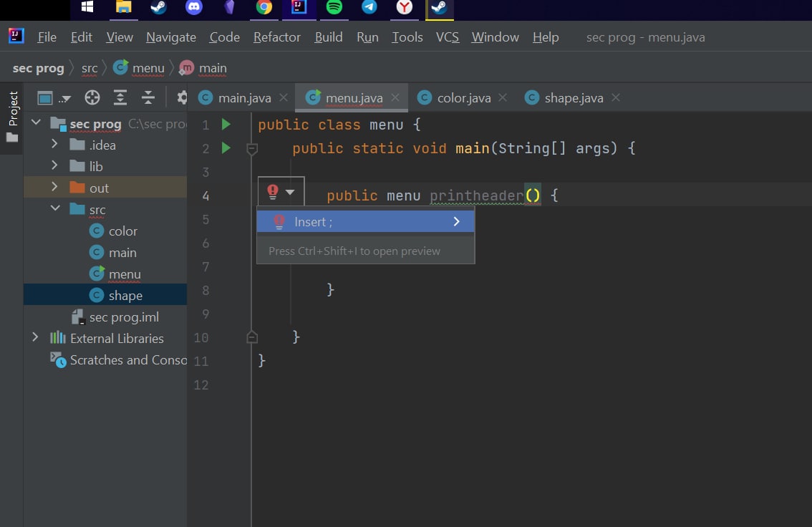Toggle the fold end marker on line 10

click(252, 337)
